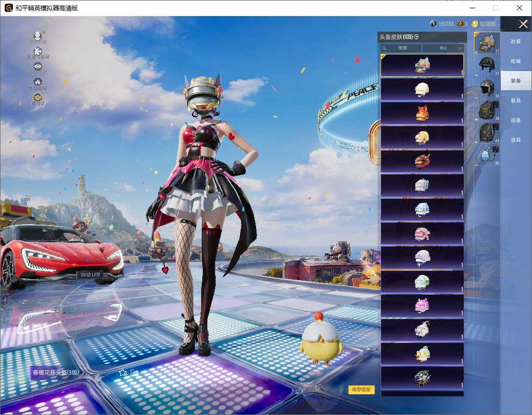The height and width of the screenshot is (415, 532).
Task: Choose the green helmet skin
Action: click(422, 282)
